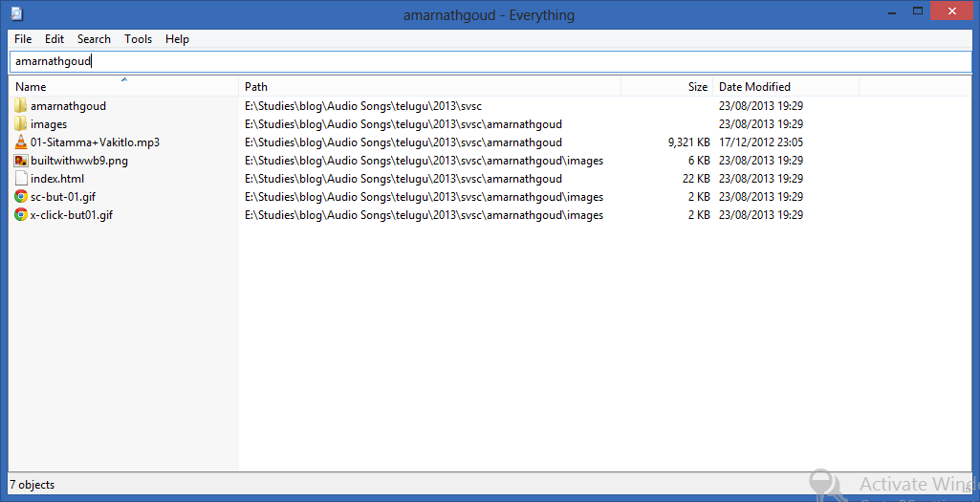The width and height of the screenshot is (980, 502).
Task: Select the x-click-but01.gif file name
Action: [x=72, y=214]
